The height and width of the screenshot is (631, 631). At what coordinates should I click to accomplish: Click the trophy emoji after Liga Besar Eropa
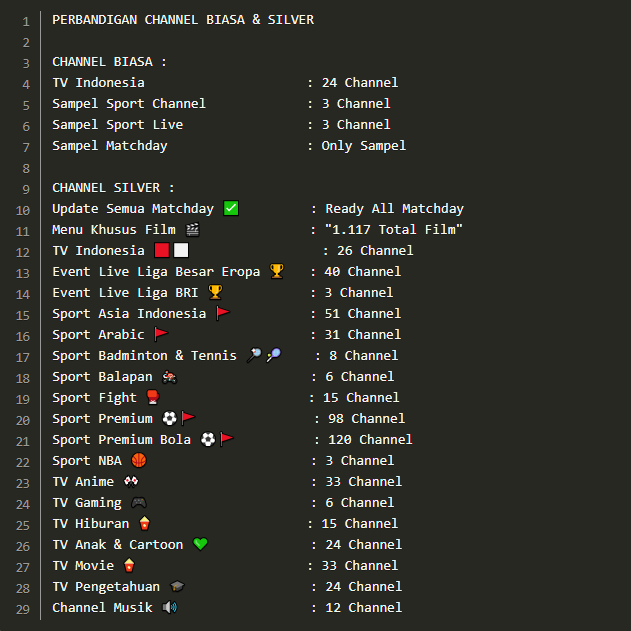(x=276, y=271)
